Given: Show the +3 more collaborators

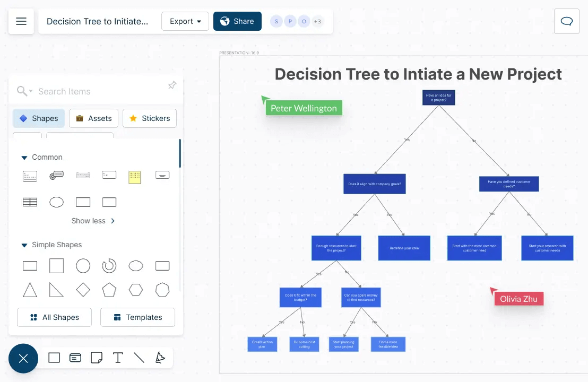Looking at the screenshot, I should 318,21.
